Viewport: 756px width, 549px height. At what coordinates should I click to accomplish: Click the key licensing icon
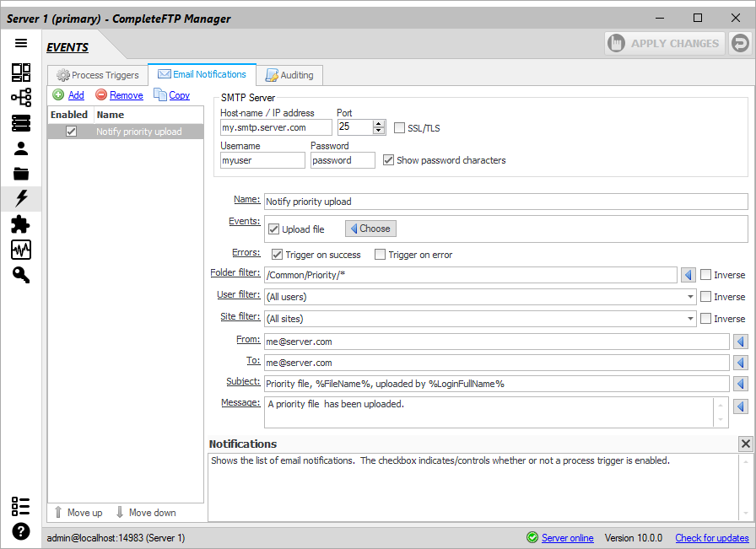21,275
